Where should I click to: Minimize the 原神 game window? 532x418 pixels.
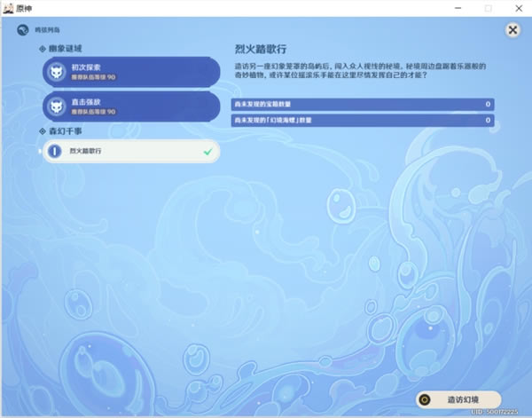(x=459, y=7)
